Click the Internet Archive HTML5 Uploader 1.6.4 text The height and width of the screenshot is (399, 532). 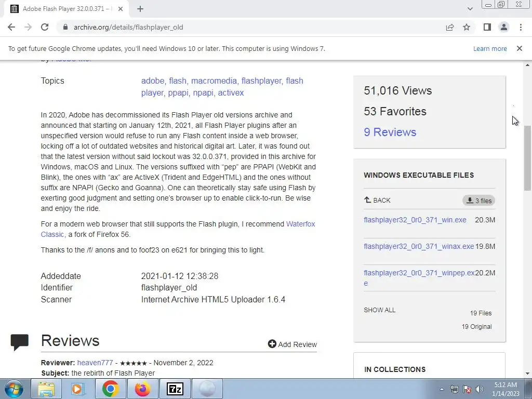[213, 300]
